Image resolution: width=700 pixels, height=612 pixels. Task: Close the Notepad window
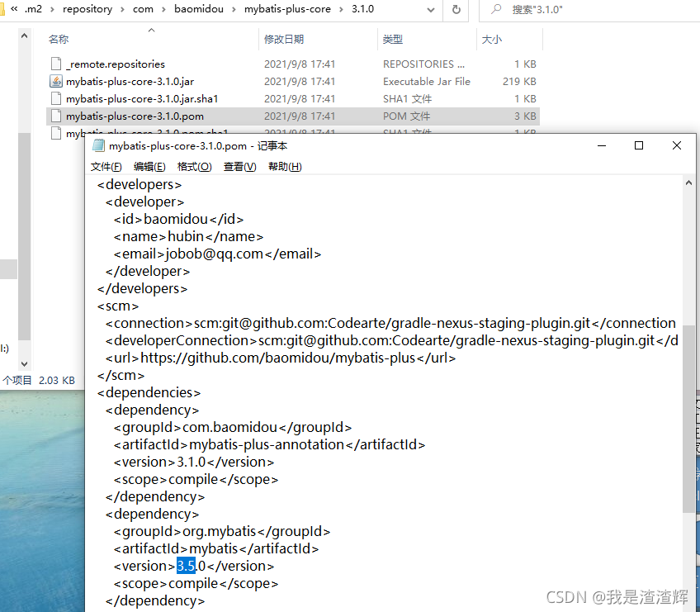676,145
